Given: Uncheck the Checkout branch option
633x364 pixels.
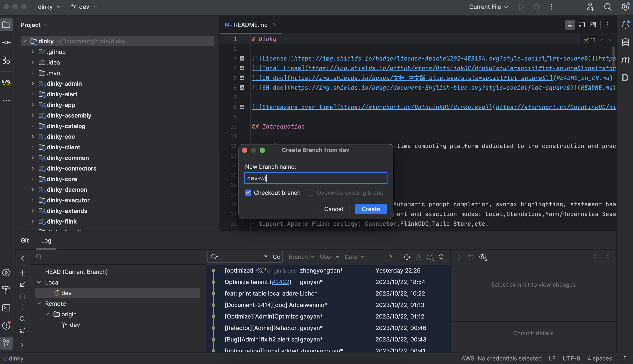Looking at the screenshot, I should pos(248,193).
